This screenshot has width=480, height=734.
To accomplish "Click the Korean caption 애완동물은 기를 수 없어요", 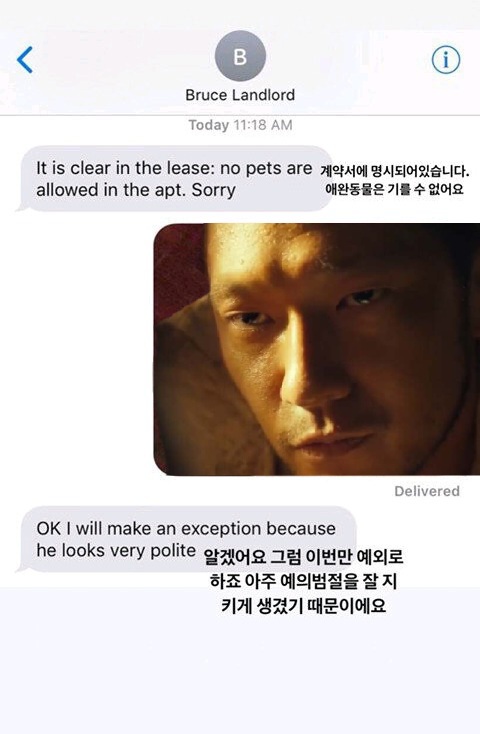I will [x=394, y=189].
